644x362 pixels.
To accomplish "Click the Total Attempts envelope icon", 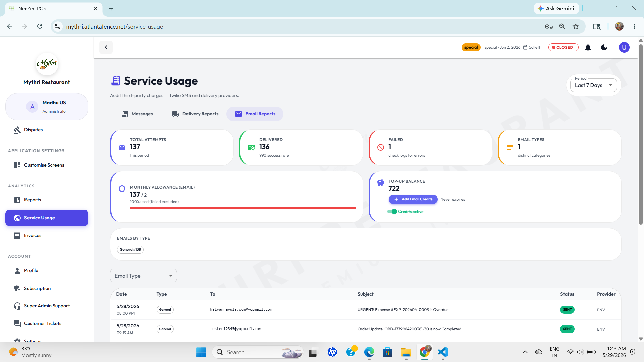I will click(x=122, y=147).
